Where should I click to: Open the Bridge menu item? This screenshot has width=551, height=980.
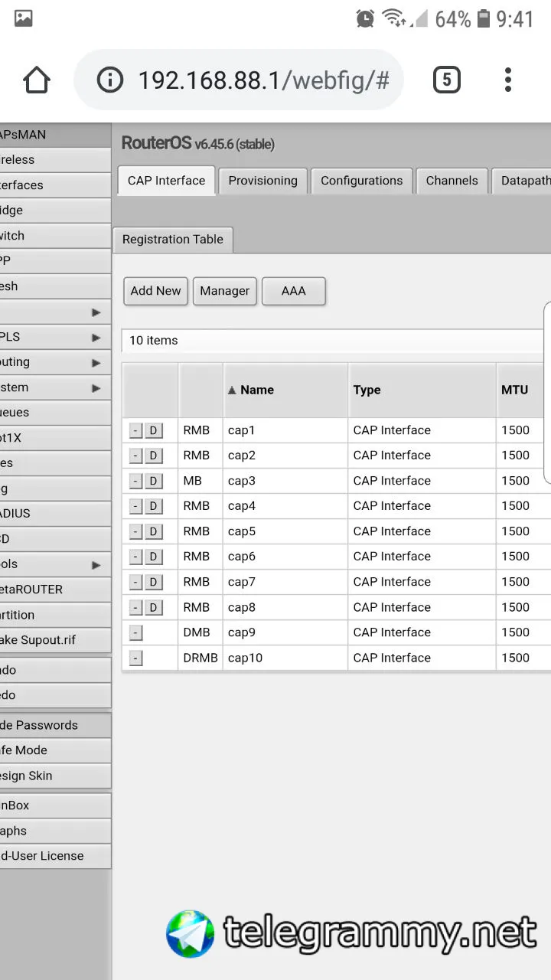coord(55,211)
